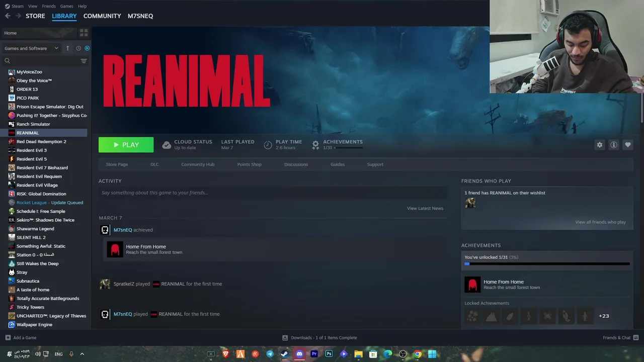Open Friends & Chat

[x=621, y=338]
